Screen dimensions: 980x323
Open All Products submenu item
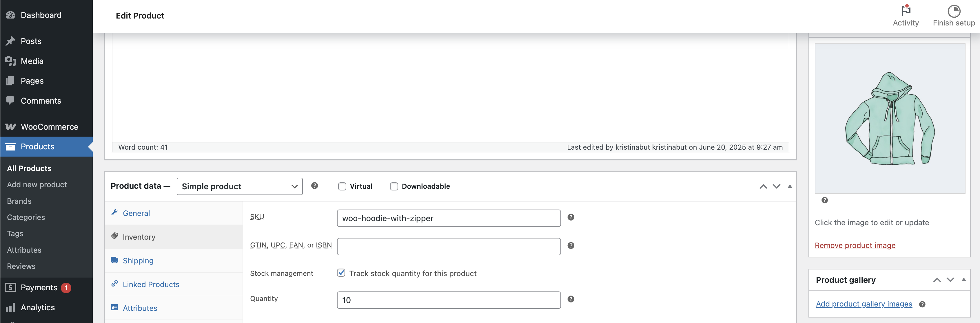(29, 168)
